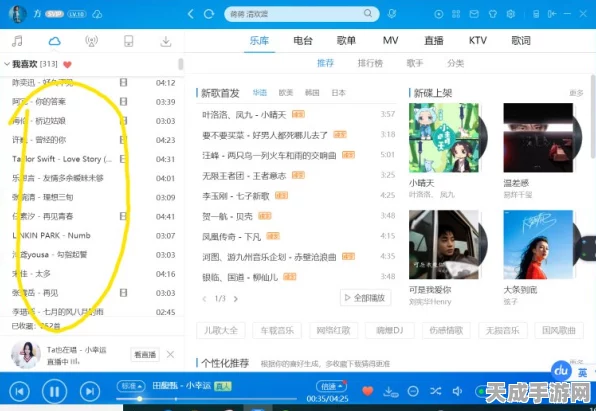
Task: Switch to the KTV tab
Action: pyautogui.click(x=477, y=40)
